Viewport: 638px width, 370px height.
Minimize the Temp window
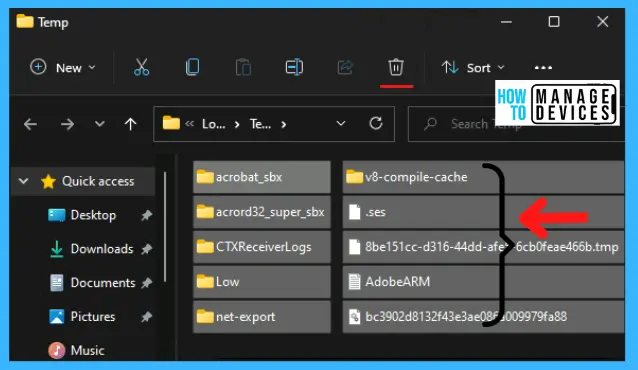(x=506, y=22)
